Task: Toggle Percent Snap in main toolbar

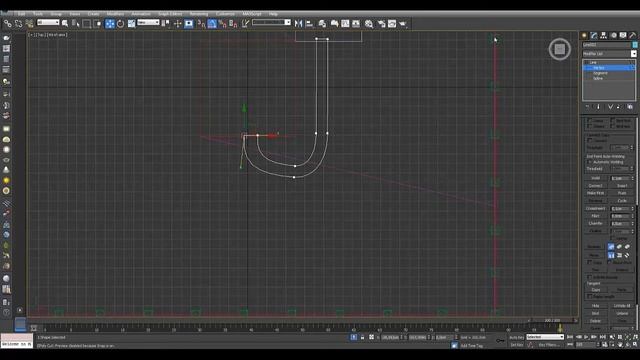Action: pos(222,24)
